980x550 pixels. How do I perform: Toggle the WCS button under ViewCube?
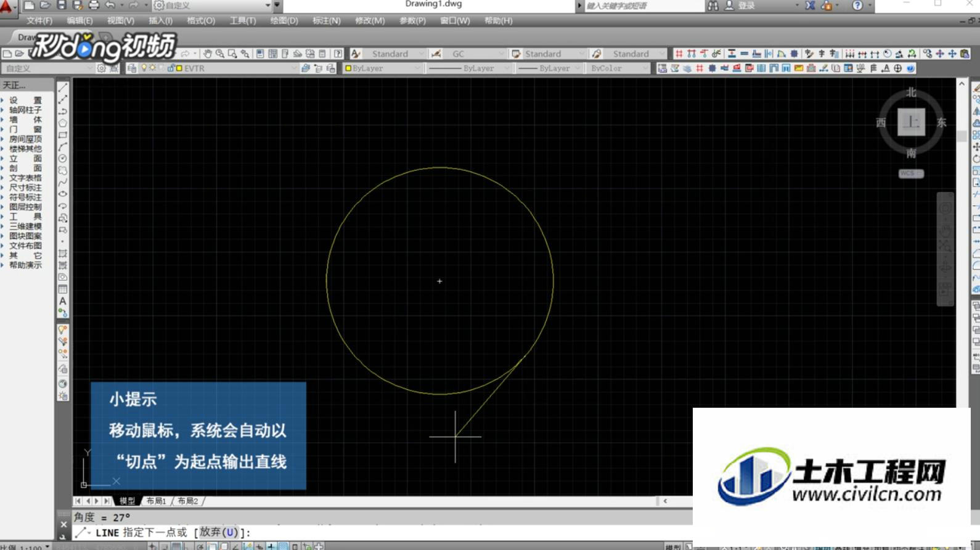pyautogui.click(x=911, y=174)
